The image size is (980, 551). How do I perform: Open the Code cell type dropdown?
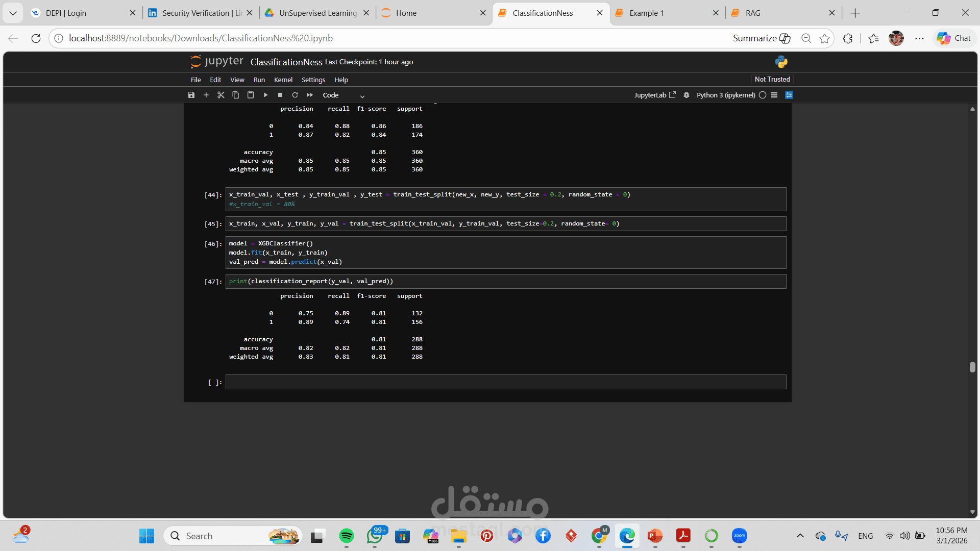344,95
